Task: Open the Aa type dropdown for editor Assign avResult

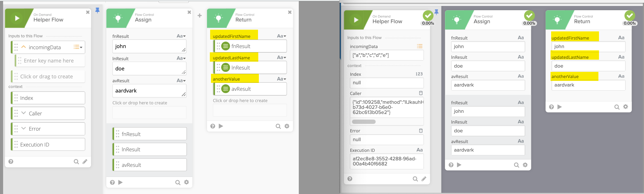Action: click(x=181, y=81)
